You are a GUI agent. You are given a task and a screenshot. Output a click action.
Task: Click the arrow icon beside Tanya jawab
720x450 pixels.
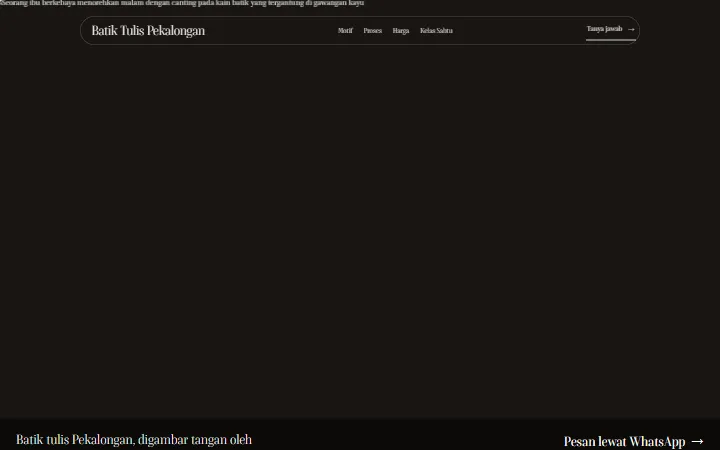coord(631,29)
